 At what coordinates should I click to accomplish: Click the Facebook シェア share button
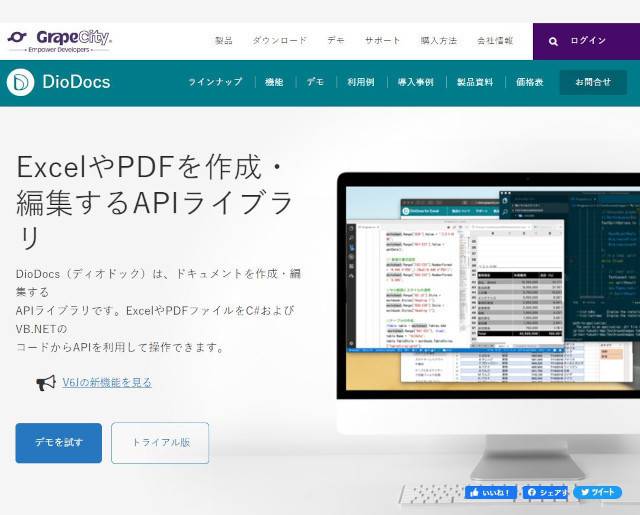pos(546,493)
